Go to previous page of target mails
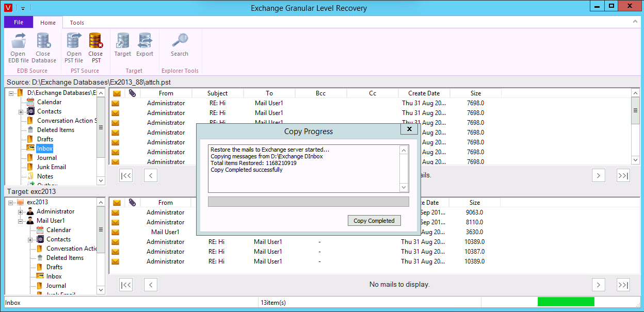Image resolution: width=644 pixels, height=312 pixels. pos(151,285)
